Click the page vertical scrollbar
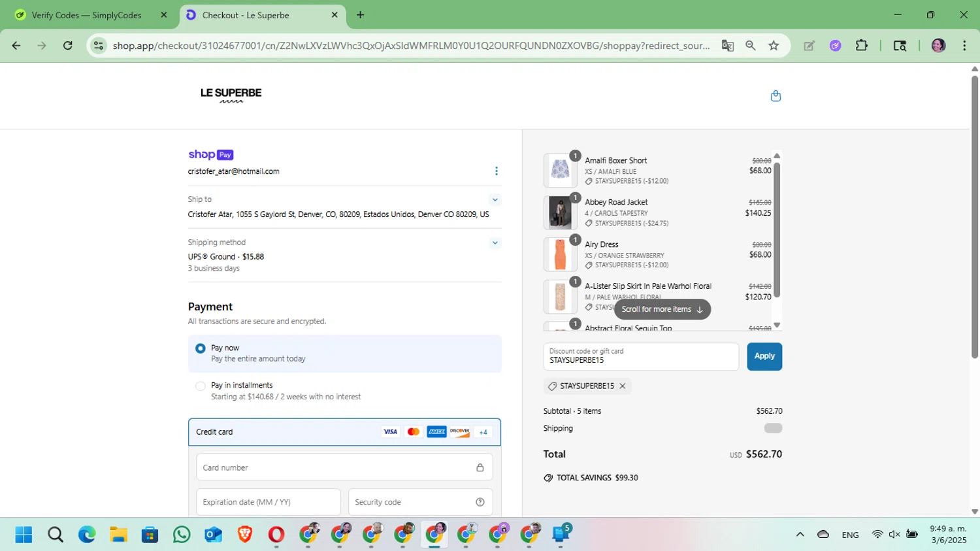The image size is (980, 551). click(974, 216)
